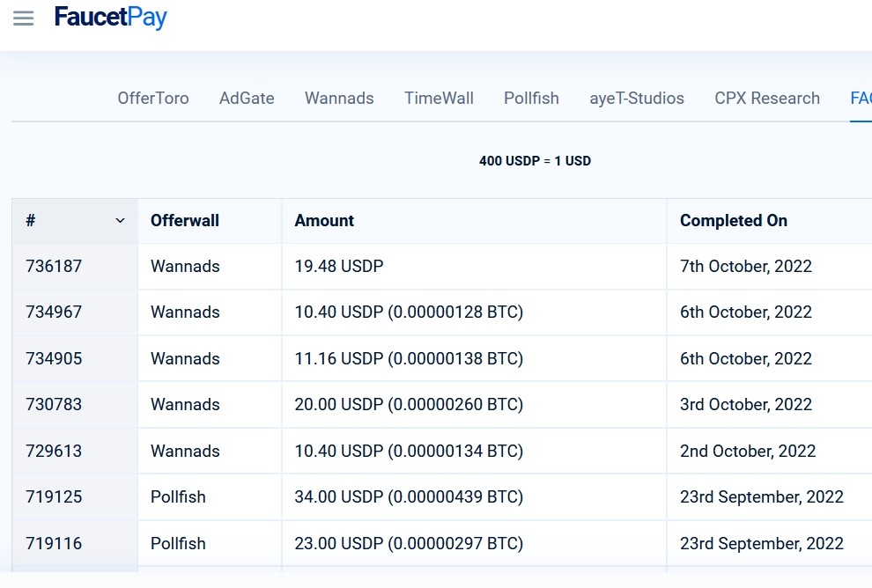Open the hamburger menu
The image size is (872, 588).
pos(24,18)
